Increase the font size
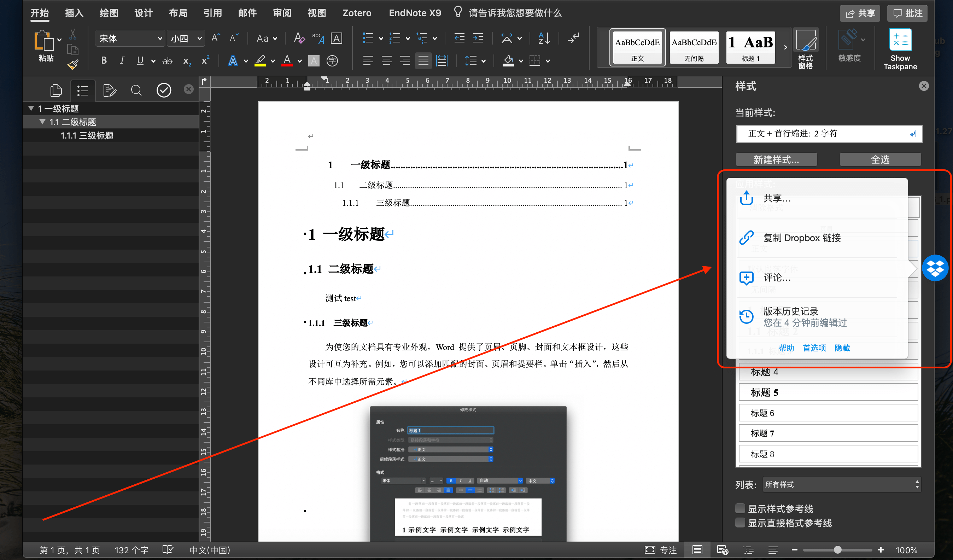Screen dimensions: 953x560 pos(216,38)
